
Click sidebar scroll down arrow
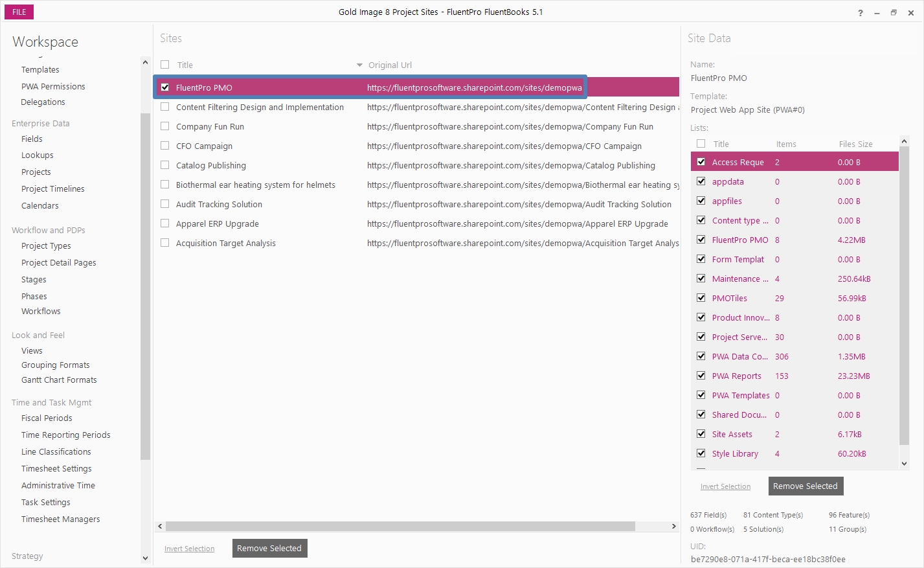(145, 558)
